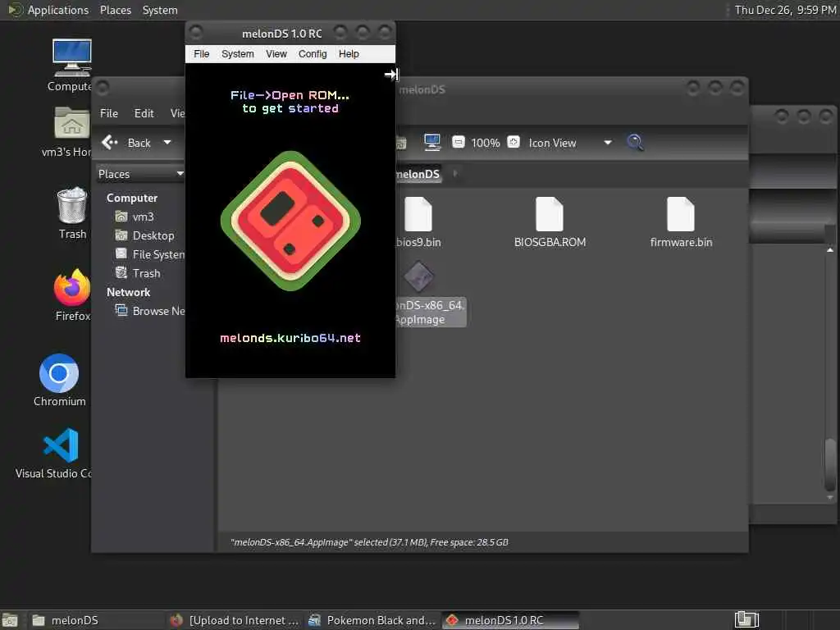The image size is (840, 630).
Task: Click the search magnifier icon in toolbar
Action: [635, 143]
